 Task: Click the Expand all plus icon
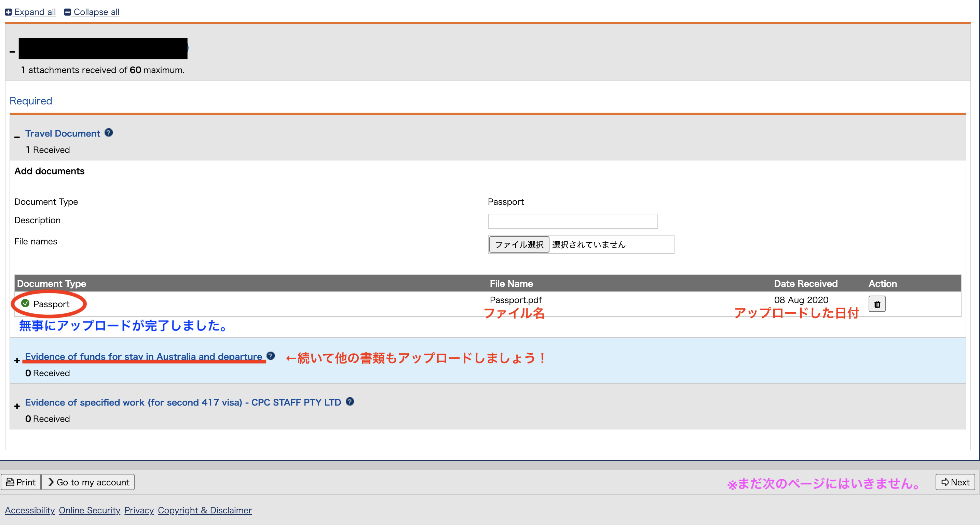point(8,12)
